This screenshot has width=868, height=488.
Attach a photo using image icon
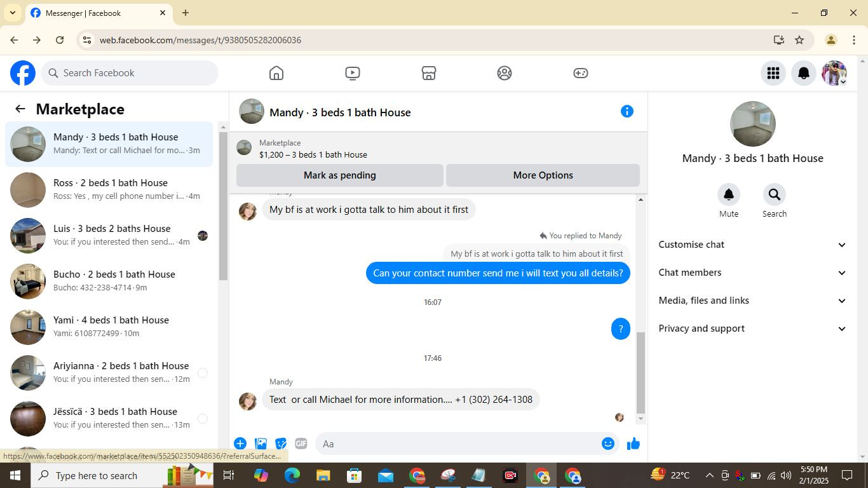(x=261, y=444)
